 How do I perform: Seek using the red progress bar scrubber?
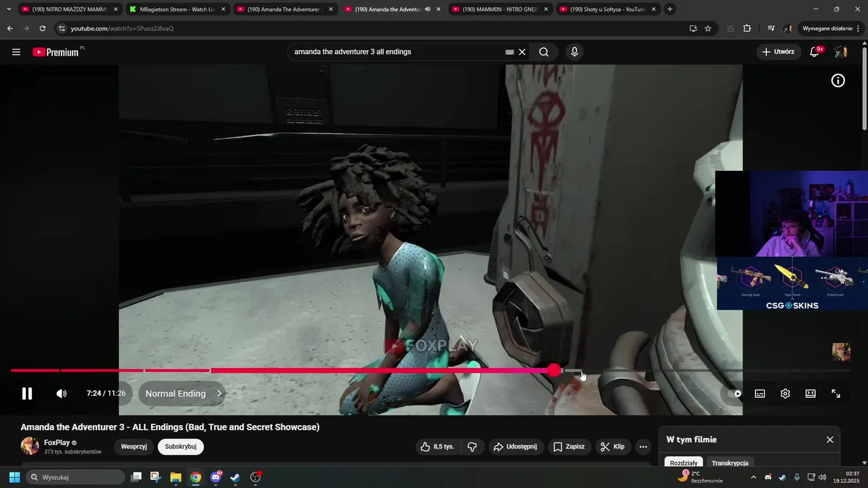(555, 370)
